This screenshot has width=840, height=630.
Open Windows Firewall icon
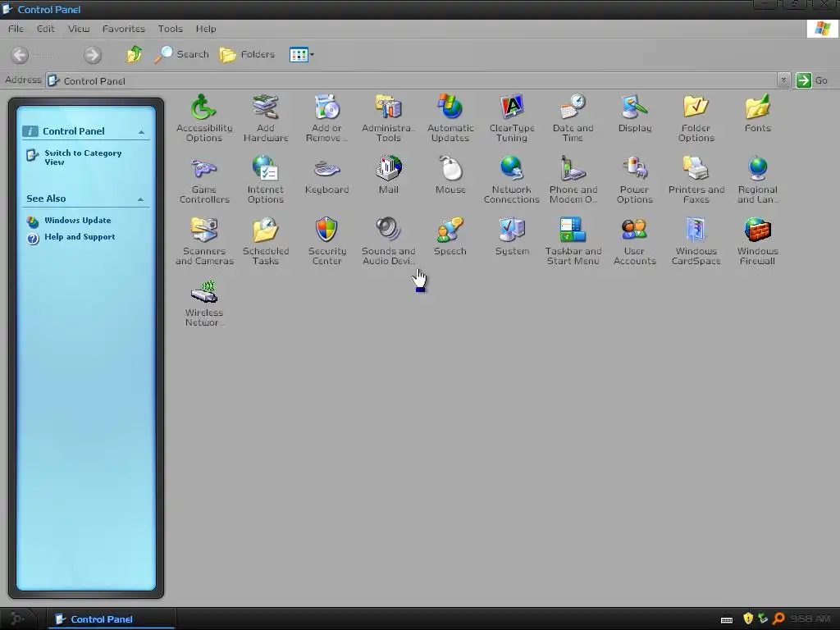coord(757,241)
